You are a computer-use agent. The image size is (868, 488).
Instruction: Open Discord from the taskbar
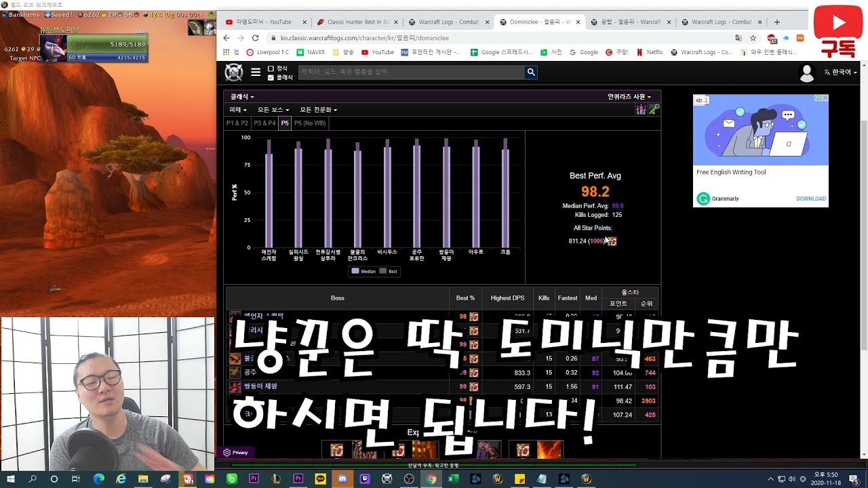342,479
